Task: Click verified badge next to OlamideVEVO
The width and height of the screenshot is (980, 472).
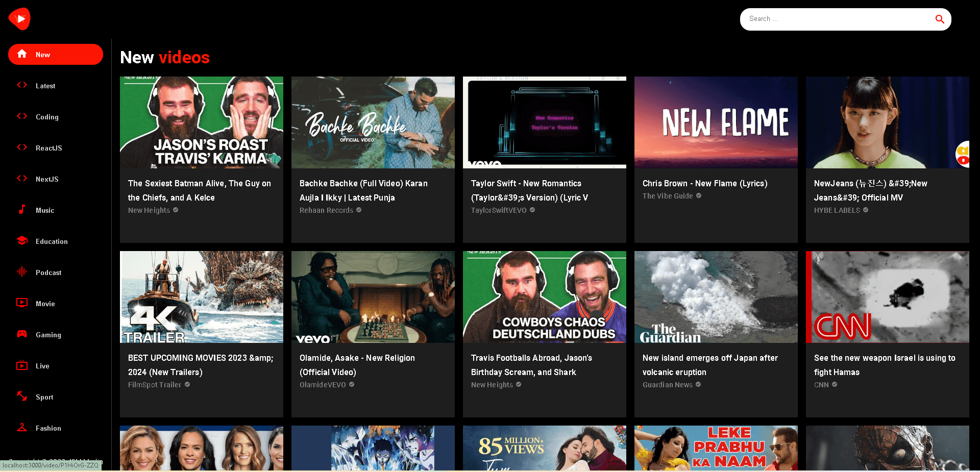Action: (352, 384)
